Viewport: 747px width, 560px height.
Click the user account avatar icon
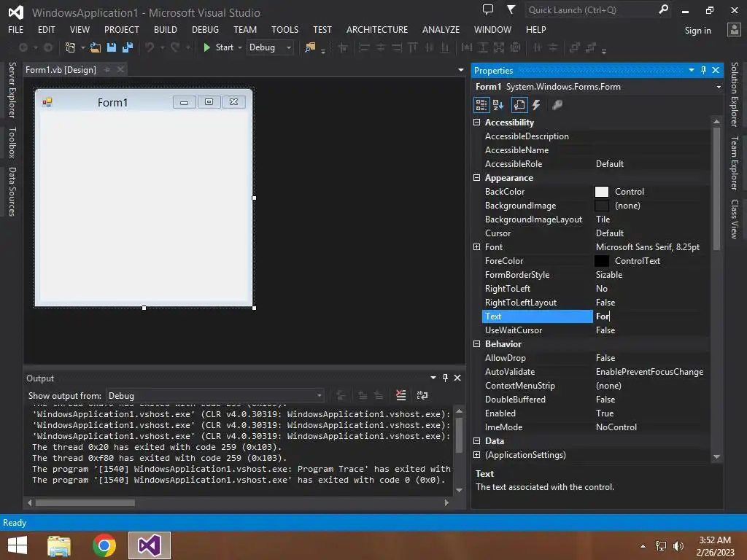734,30
